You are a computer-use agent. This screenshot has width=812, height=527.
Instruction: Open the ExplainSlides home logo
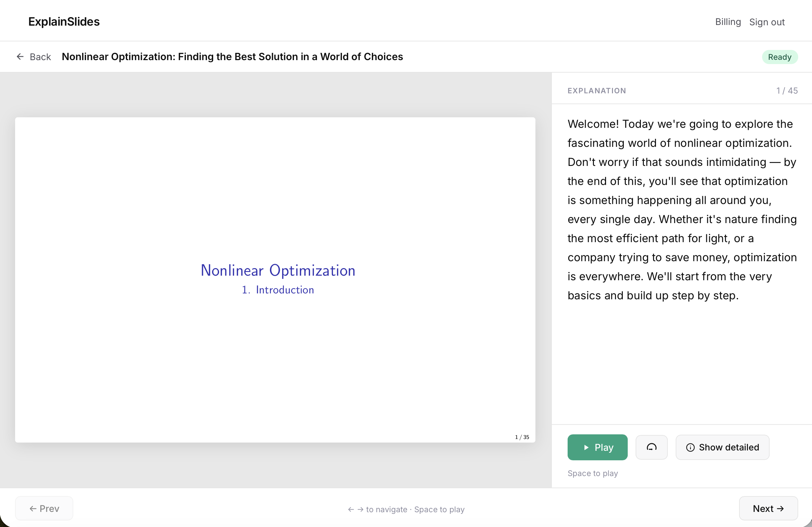pyautogui.click(x=64, y=21)
